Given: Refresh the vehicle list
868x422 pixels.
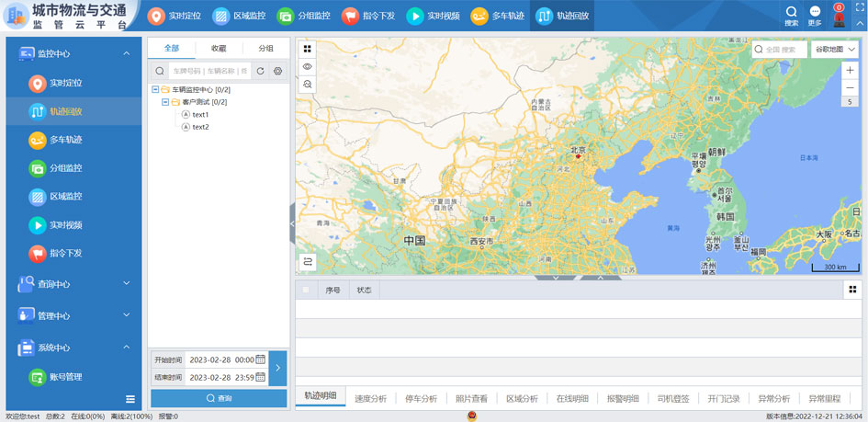Looking at the screenshot, I should [261, 71].
